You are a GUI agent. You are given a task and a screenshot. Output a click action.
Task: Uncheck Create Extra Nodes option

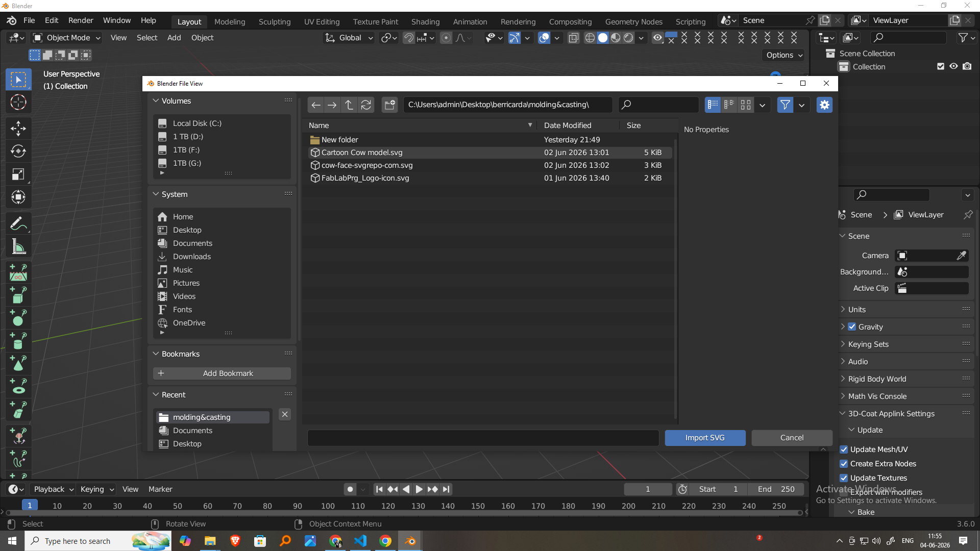(x=844, y=464)
